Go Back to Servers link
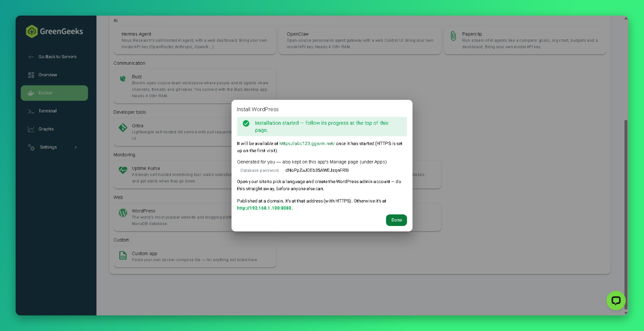Viewport: 644px width, 331px height. [x=54, y=57]
